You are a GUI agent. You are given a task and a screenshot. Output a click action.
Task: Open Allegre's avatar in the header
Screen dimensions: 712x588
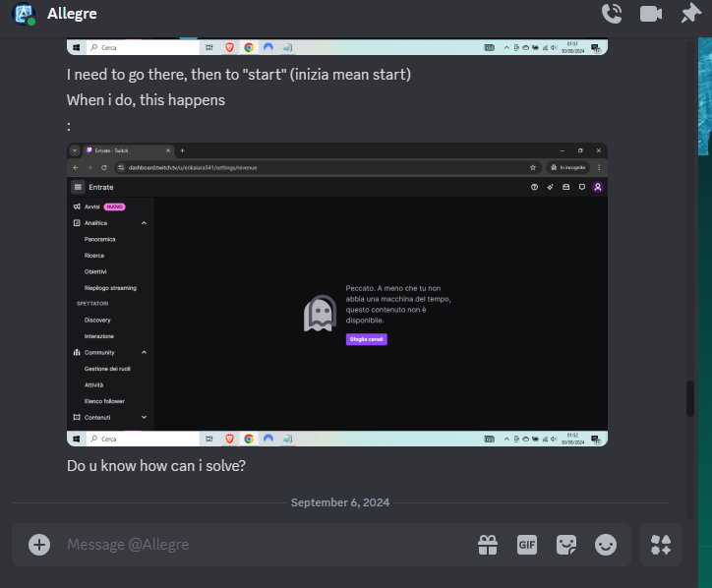pyautogui.click(x=24, y=14)
